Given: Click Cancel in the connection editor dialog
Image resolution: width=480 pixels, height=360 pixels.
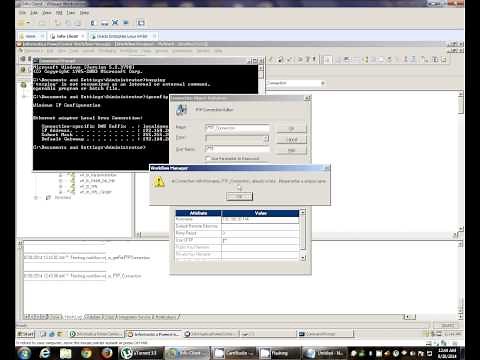Looking at the screenshot, I should click(x=291, y=139).
